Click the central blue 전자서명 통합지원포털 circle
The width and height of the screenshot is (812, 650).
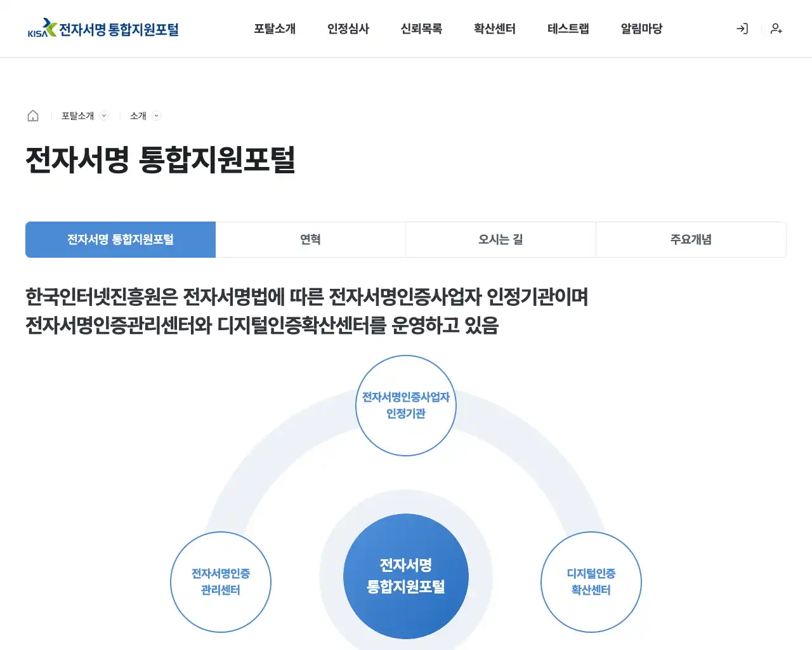(406, 576)
